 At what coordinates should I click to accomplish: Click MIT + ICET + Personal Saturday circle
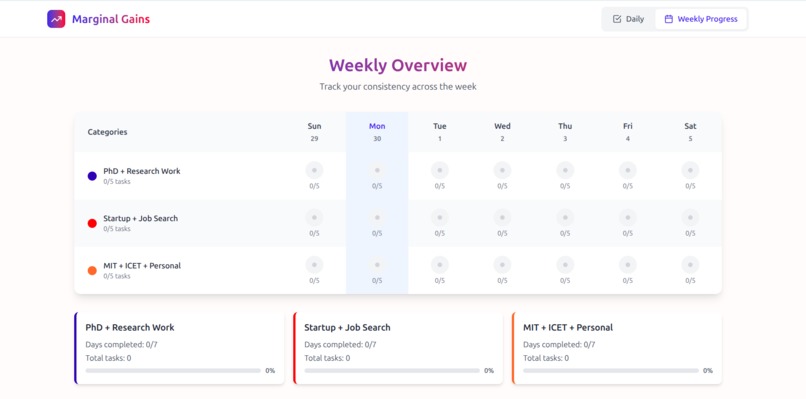point(690,265)
